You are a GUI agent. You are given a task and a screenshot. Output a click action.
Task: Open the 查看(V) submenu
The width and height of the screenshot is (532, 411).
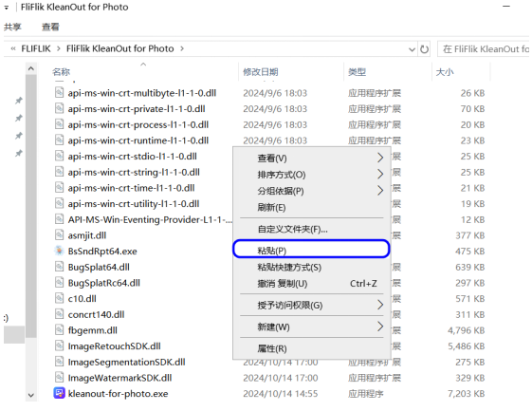(x=311, y=159)
